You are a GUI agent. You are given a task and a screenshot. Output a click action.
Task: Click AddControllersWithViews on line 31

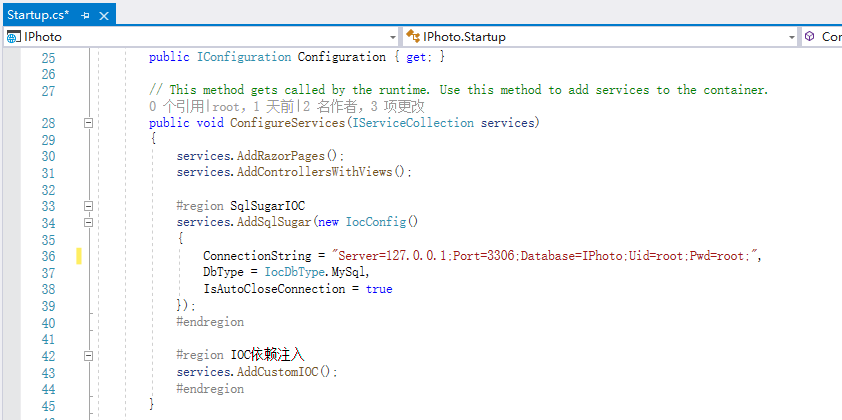pyautogui.click(x=315, y=173)
